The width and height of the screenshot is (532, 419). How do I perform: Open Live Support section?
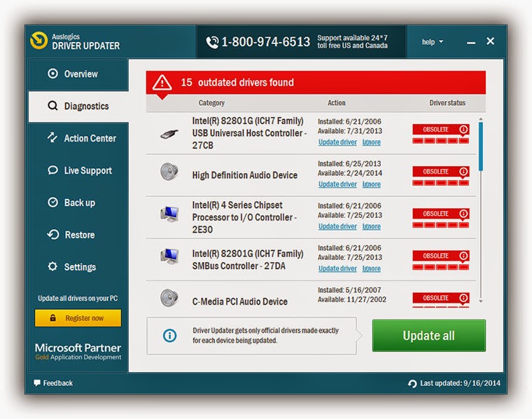(x=78, y=170)
